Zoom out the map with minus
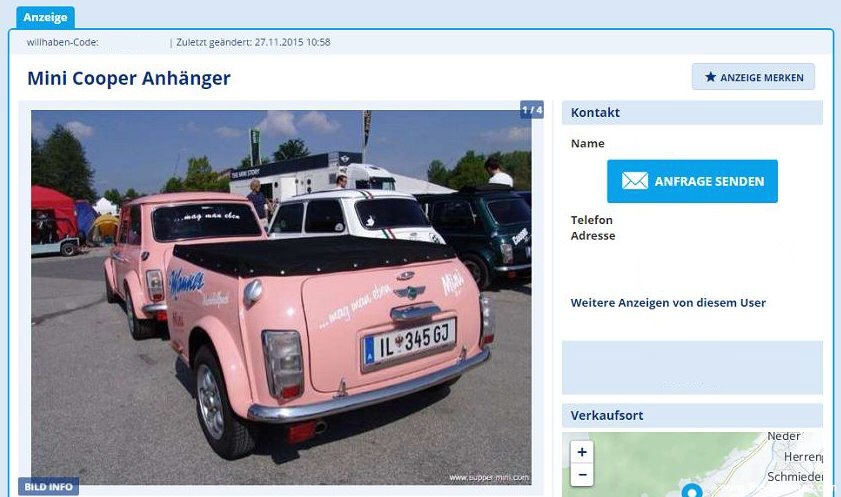The image size is (841, 497). (x=582, y=474)
